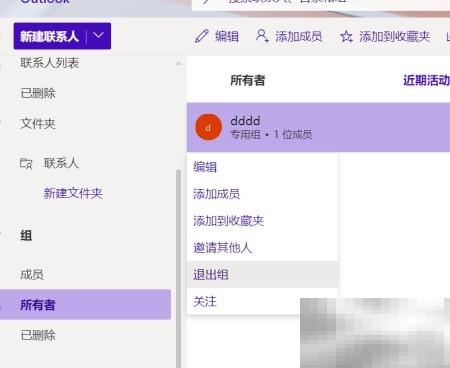Select the 组 section heading
Screen dimensions: 450x368
pyautogui.click(x=26, y=236)
